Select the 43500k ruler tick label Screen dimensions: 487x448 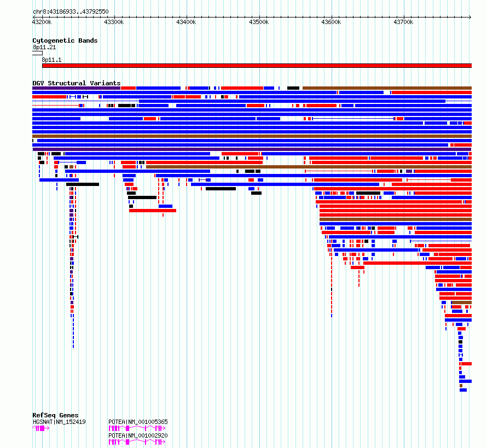259,22
